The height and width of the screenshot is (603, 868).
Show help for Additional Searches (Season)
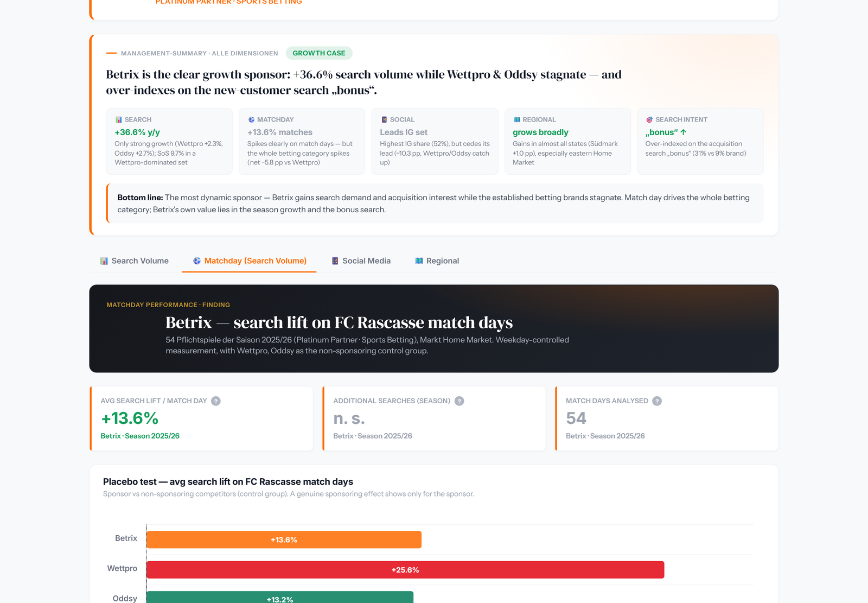459,401
